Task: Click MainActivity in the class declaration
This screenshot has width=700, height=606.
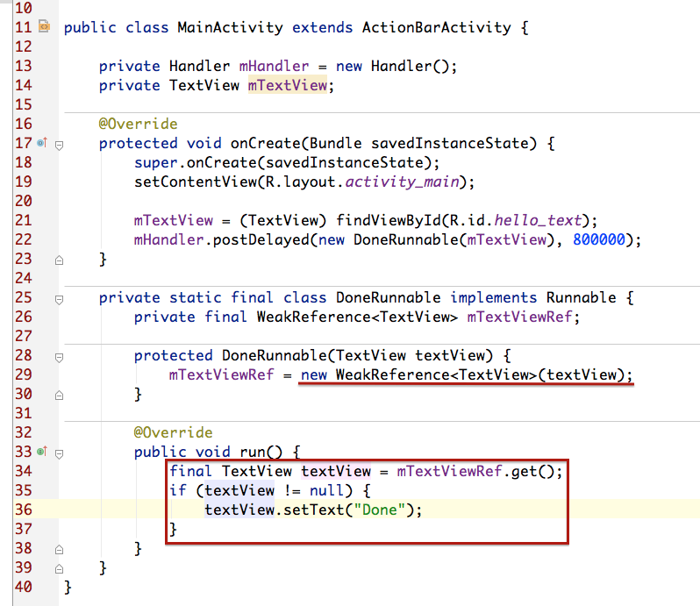Action: (230, 28)
